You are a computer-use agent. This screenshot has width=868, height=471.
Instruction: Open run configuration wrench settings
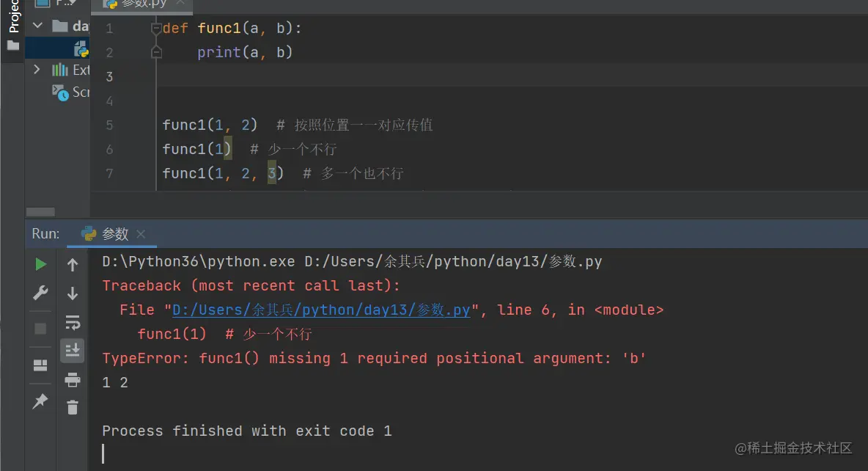point(41,293)
